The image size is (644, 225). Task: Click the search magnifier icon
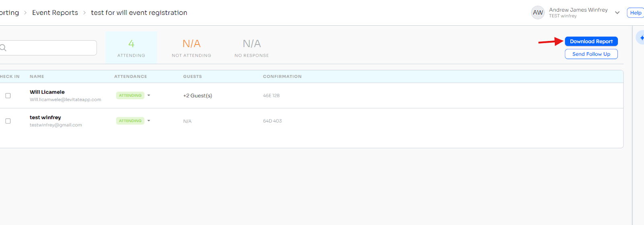[3, 48]
